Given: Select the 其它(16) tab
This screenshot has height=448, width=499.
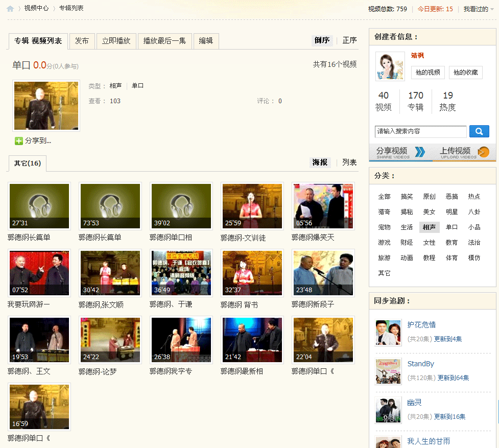Looking at the screenshot, I should pyautogui.click(x=28, y=163).
